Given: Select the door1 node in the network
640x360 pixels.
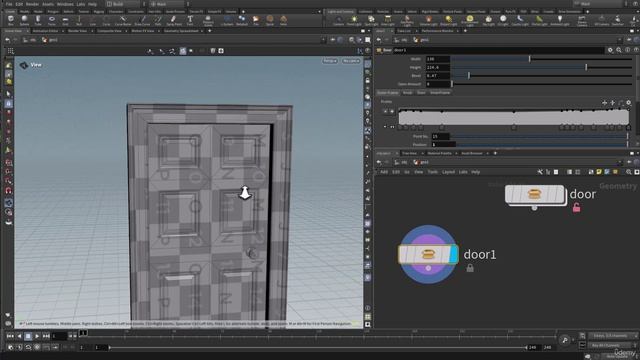Looking at the screenshot, I should point(428,254).
